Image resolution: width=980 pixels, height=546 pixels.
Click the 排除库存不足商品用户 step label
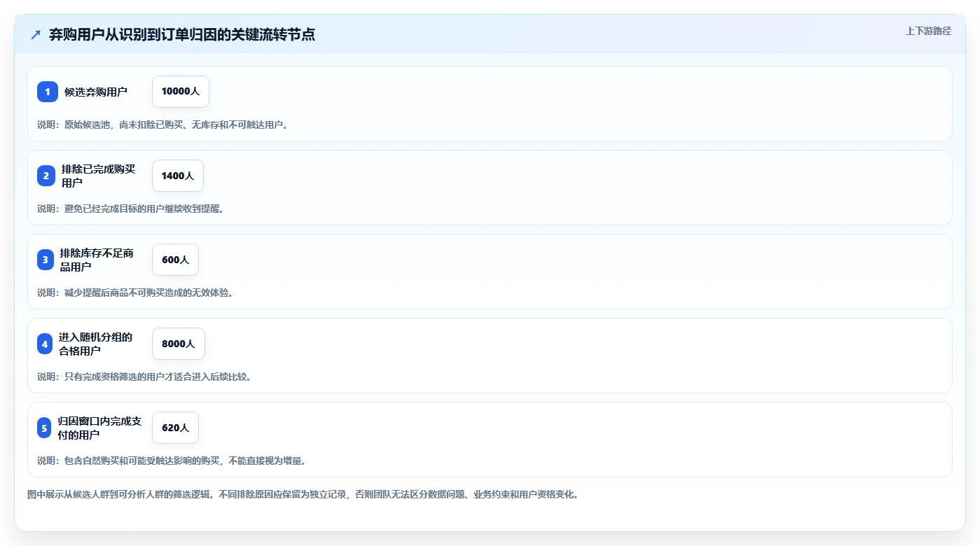point(97,260)
